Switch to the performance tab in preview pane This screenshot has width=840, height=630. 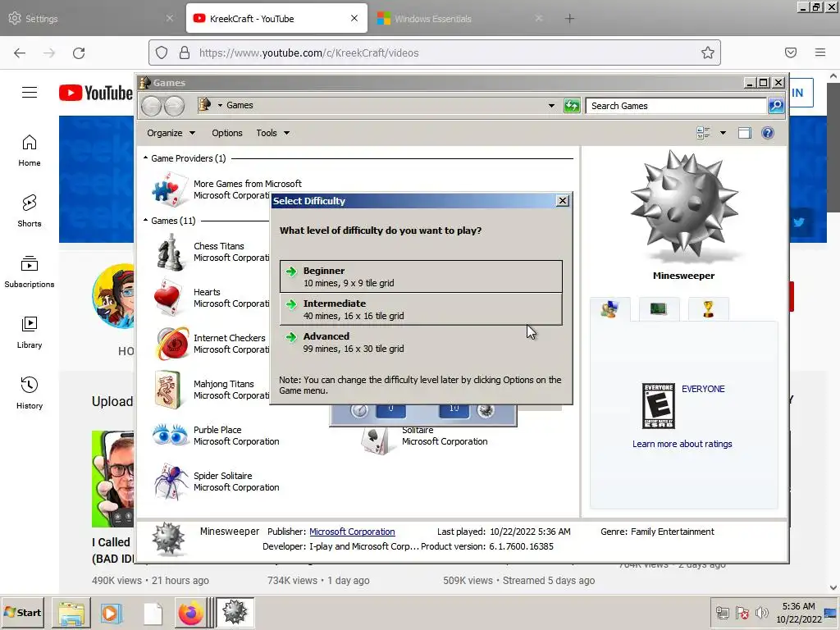(659, 309)
